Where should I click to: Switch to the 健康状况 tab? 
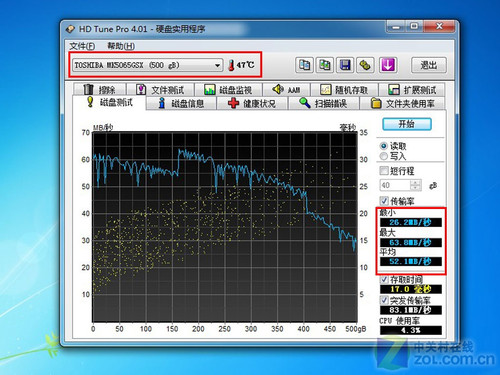(x=252, y=103)
